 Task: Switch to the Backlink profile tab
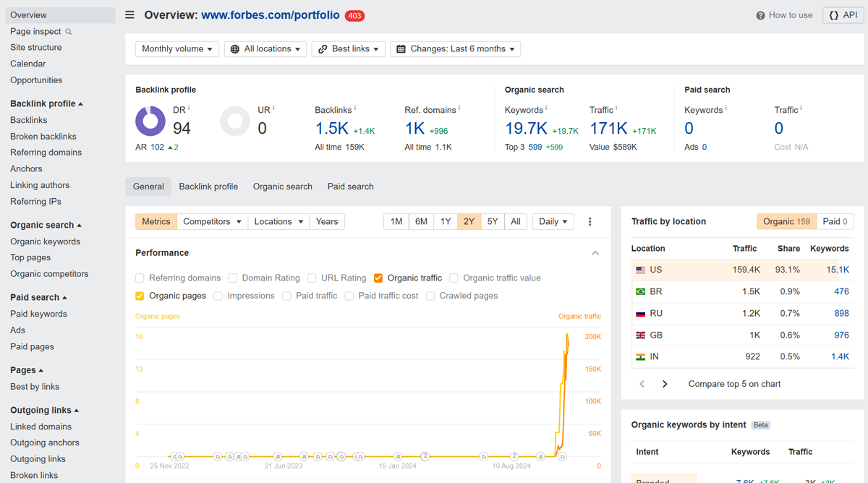click(x=208, y=187)
